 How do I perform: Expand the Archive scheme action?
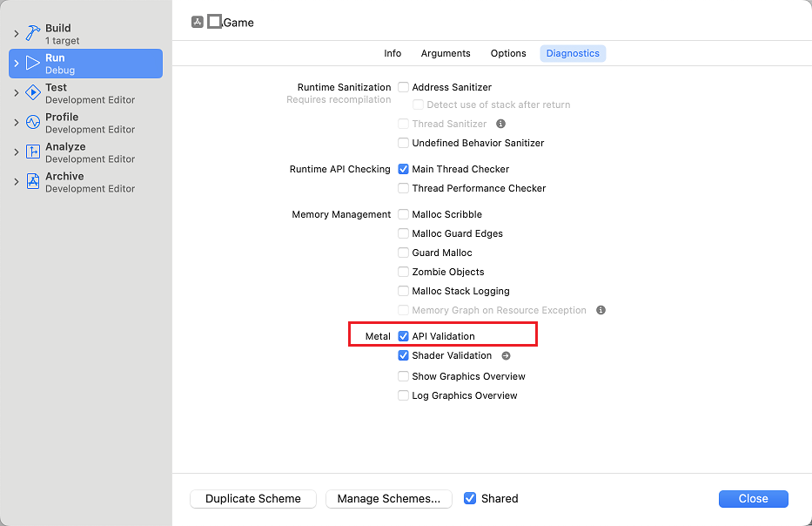[16, 182]
